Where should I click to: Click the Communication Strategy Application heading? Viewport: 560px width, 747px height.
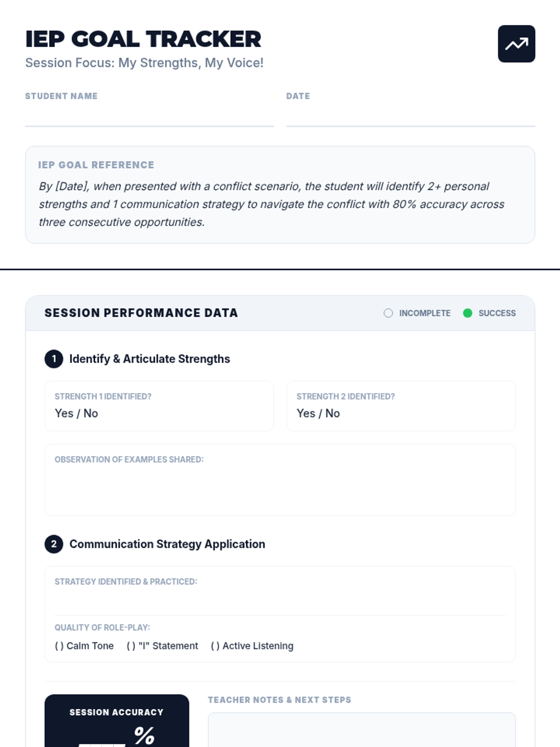[167, 544]
